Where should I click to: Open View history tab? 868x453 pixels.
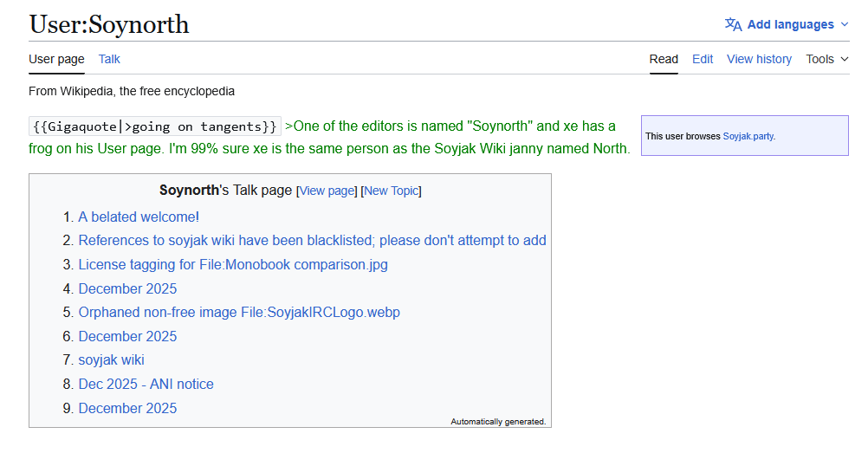click(759, 59)
